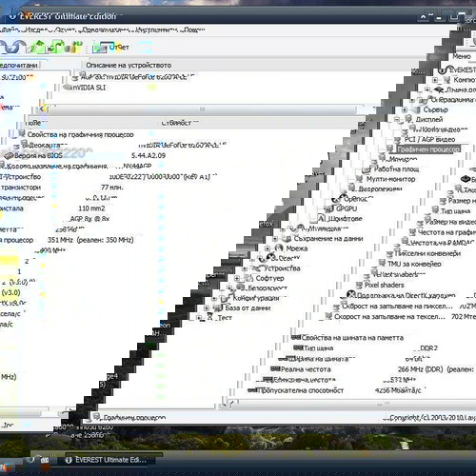Click the 77 млн. transistor value

click(112, 188)
